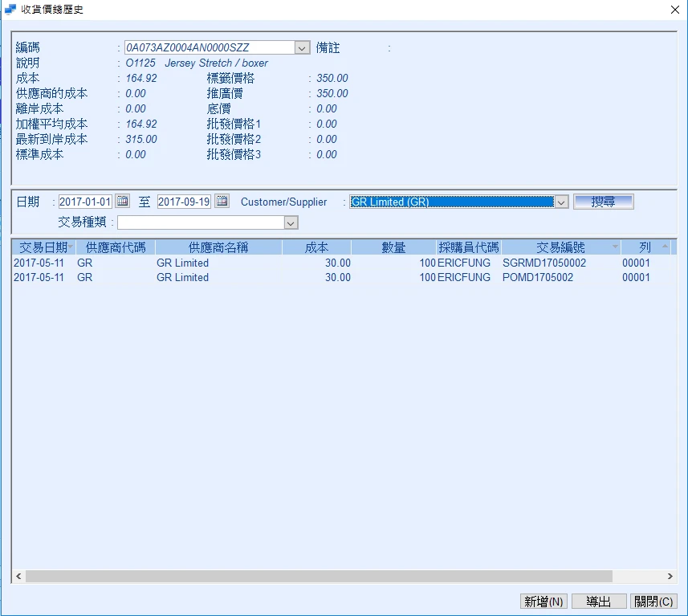This screenshot has height=616, width=688.
Task: Select transaction POMD1705002 cell
Action: 538,277
